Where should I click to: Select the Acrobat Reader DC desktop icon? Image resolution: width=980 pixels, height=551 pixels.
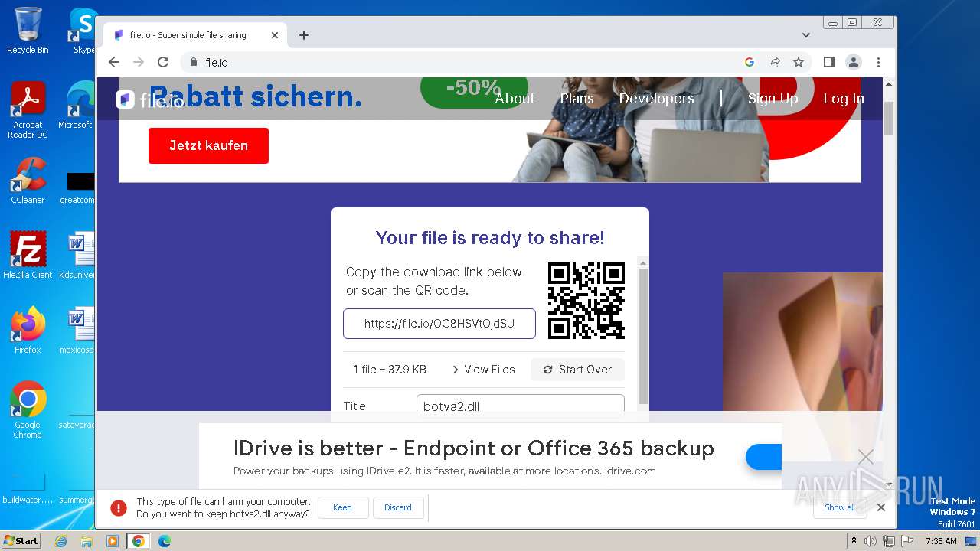point(28,110)
